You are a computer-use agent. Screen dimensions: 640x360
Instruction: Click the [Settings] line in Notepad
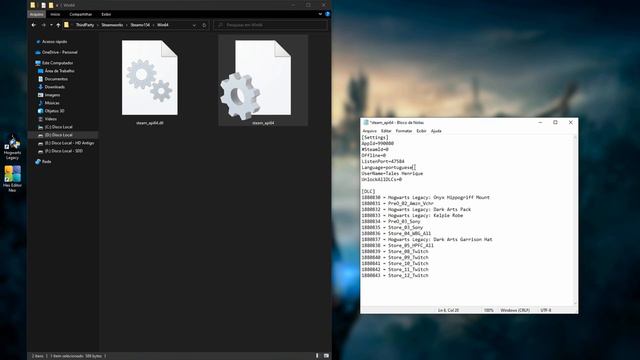pyautogui.click(x=375, y=138)
